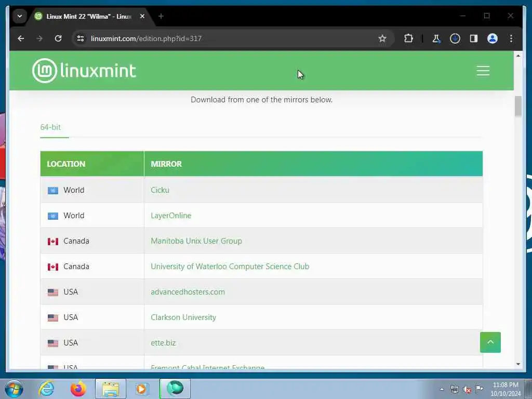The image size is (532, 399).
Task: Open the LayerOnline mirror link
Action: click(x=171, y=216)
